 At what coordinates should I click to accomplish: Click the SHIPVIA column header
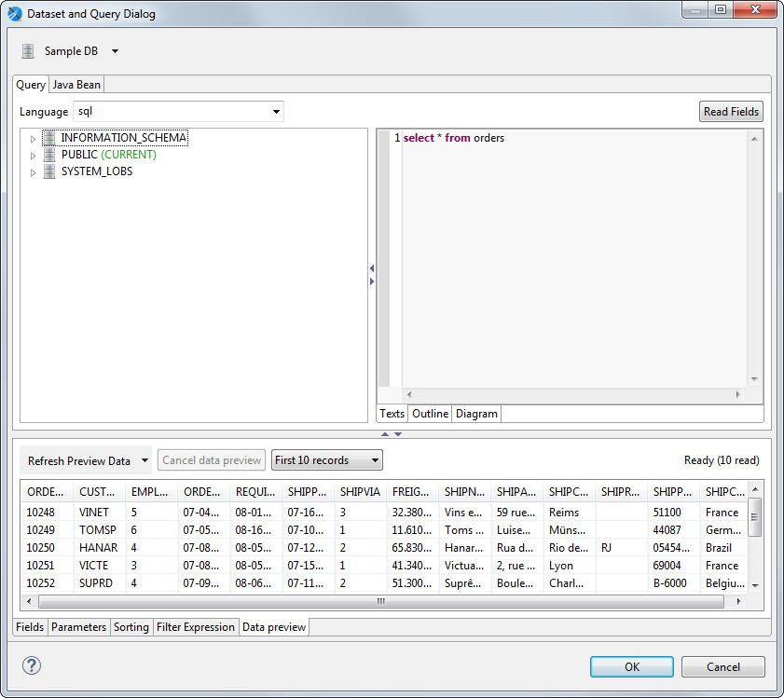pos(360,492)
